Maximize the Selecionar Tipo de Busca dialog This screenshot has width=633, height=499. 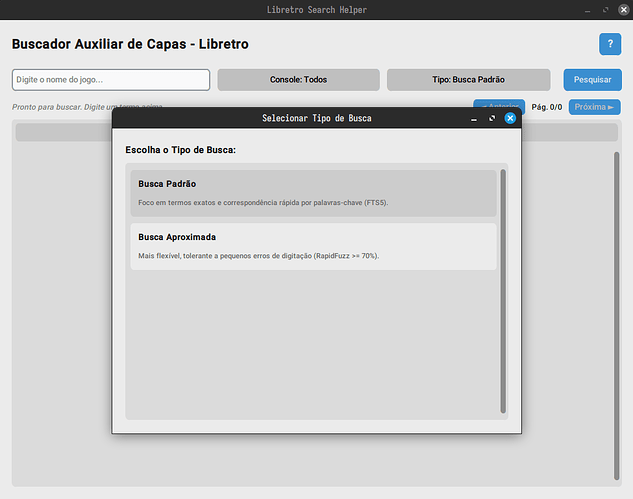pos(492,118)
